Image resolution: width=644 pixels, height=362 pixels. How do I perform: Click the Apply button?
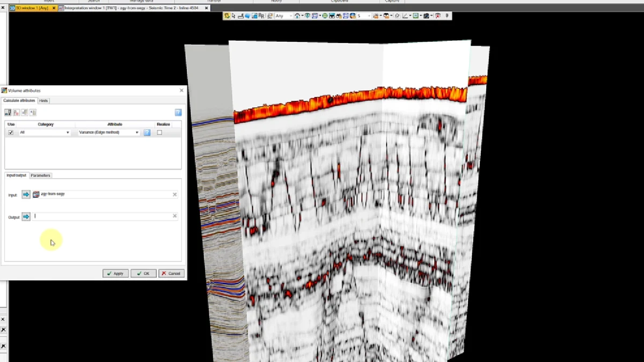(115, 274)
